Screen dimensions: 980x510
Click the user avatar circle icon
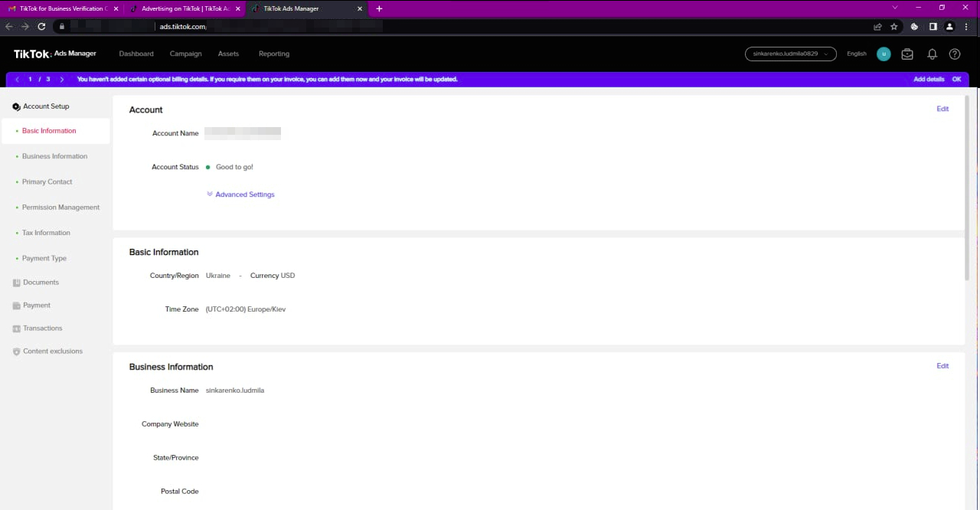[884, 54]
